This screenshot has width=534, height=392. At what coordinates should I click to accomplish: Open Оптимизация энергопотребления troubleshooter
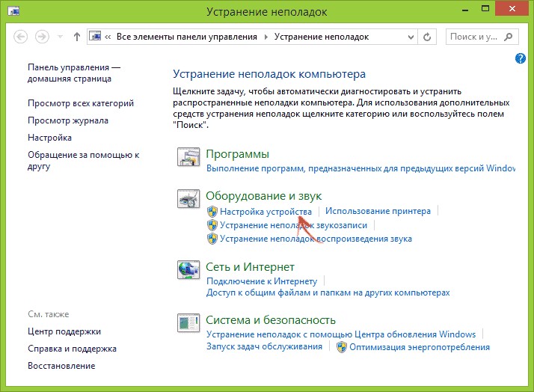pyautogui.click(x=419, y=347)
